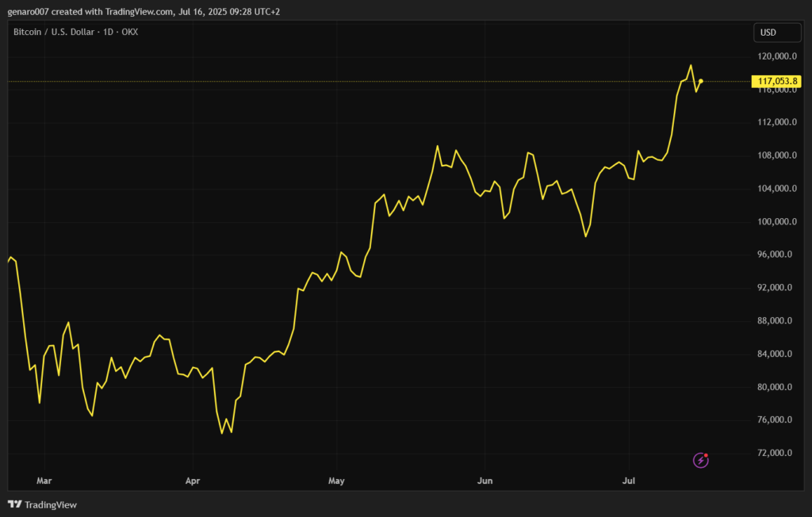Screen dimensions: 812x517
Task: Click the 72,000.0 price axis label
Action: (778, 454)
